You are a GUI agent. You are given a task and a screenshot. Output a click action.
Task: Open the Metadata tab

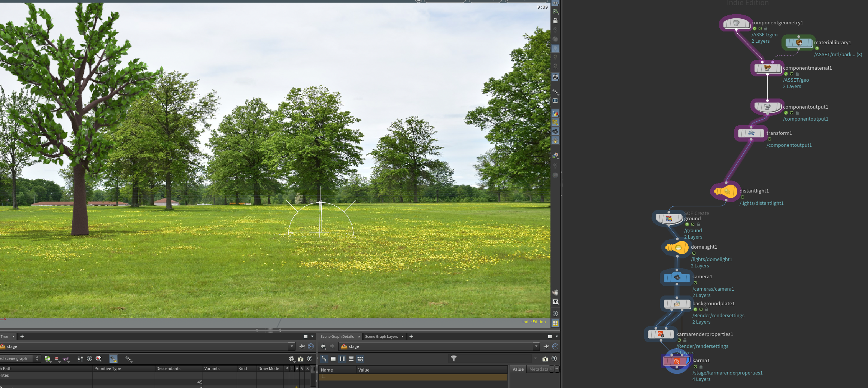(x=538, y=369)
